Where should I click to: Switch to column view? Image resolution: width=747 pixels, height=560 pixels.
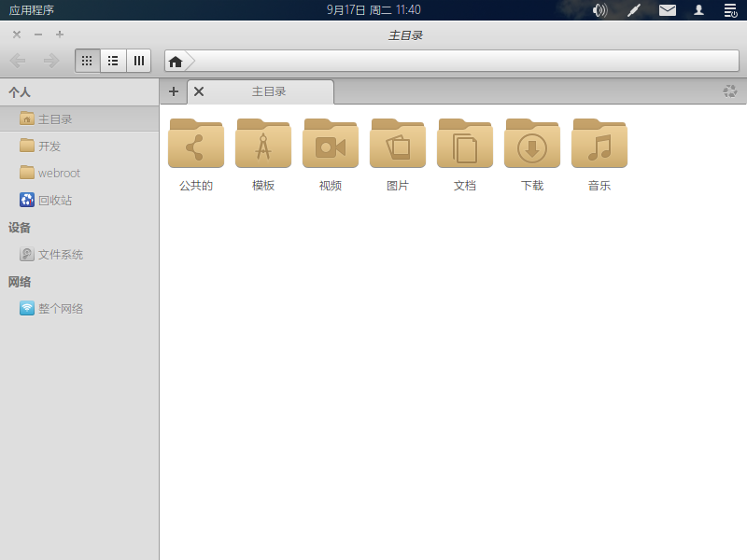pyautogui.click(x=138, y=61)
